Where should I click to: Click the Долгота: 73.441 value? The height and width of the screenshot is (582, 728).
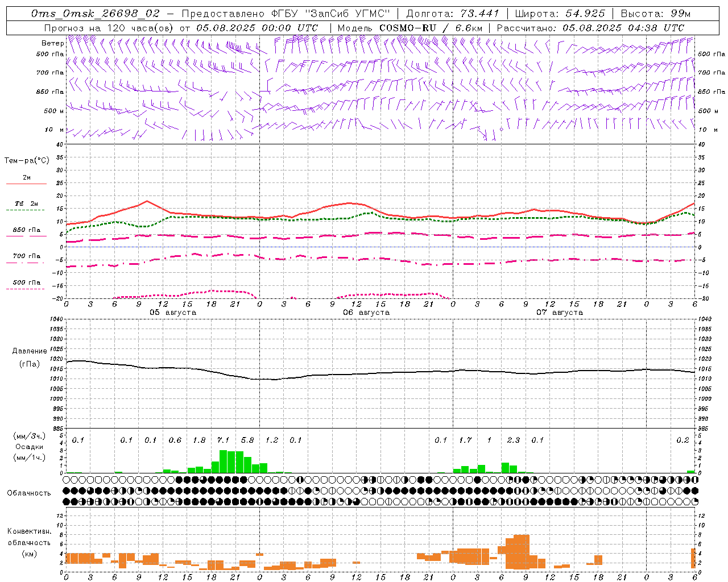[452, 14]
